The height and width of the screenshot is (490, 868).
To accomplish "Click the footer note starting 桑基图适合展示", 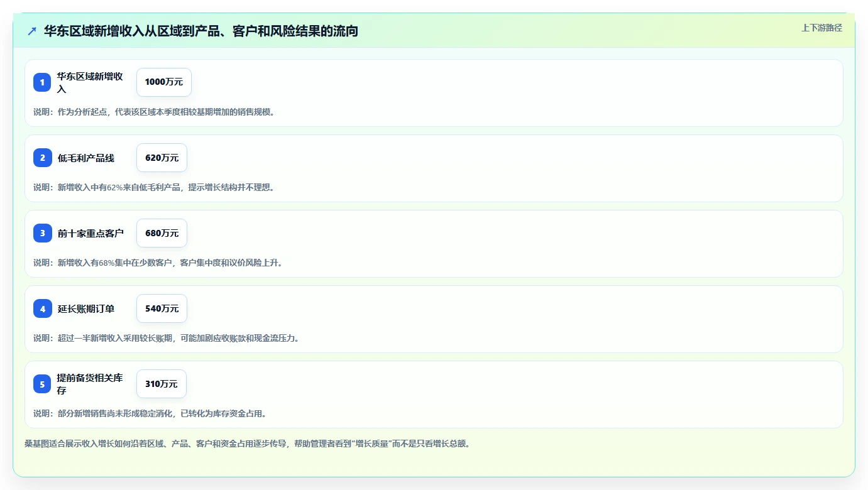I will 247,444.
